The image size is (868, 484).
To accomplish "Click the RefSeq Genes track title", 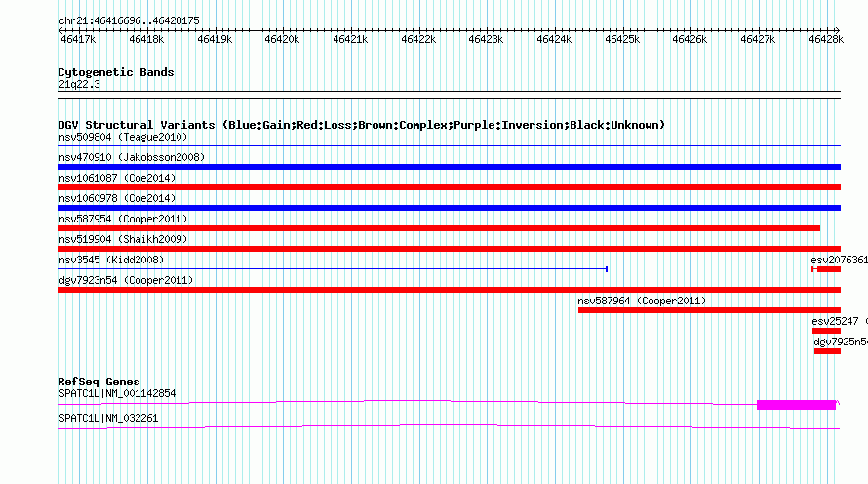I will pos(99,382).
